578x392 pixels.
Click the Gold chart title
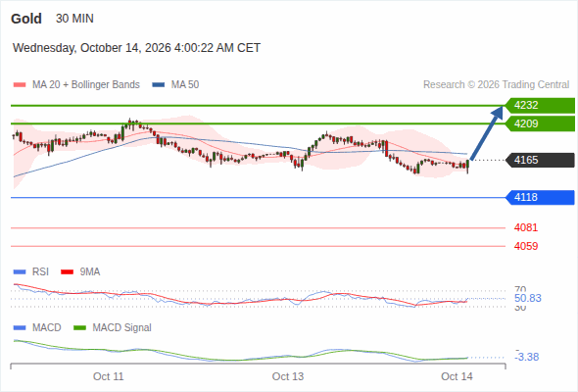tap(26, 19)
